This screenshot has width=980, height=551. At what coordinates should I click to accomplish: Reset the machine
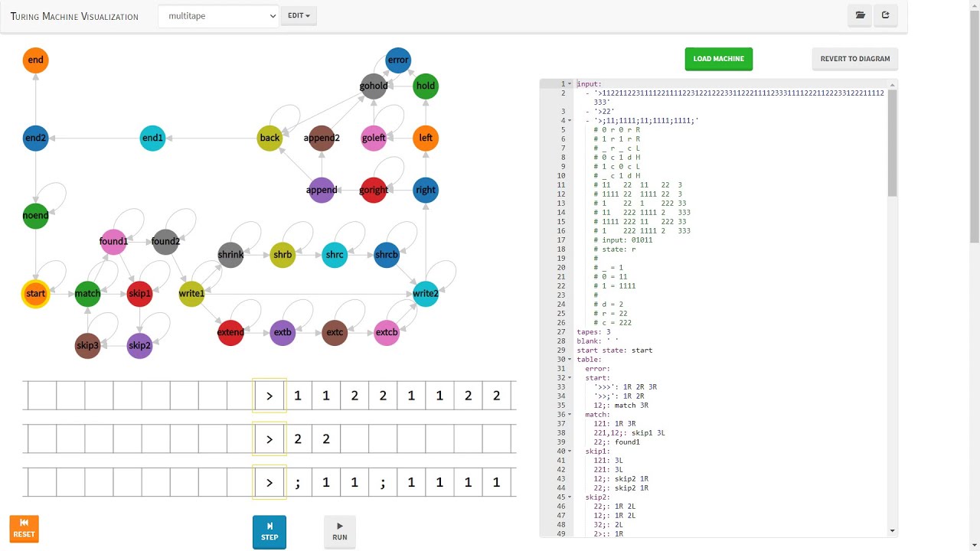24,529
